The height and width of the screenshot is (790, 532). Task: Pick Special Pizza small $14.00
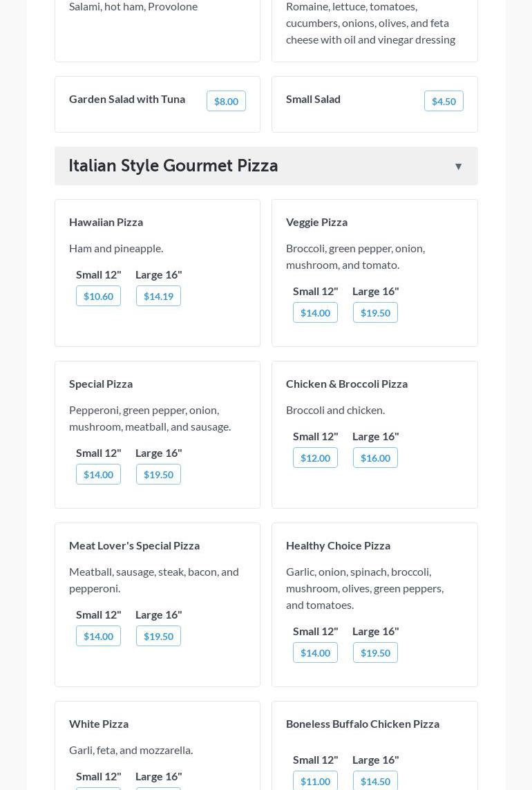[x=98, y=474]
